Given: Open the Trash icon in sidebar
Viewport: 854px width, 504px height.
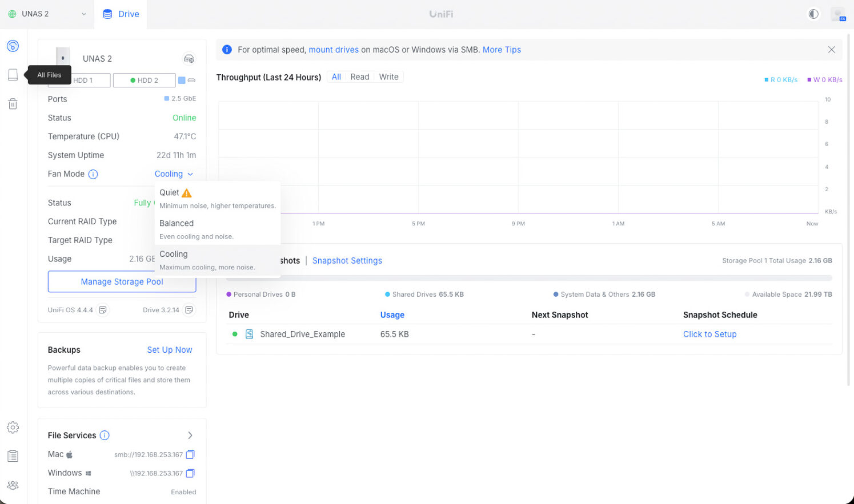Looking at the screenshot, I should [x=13, y=104].
